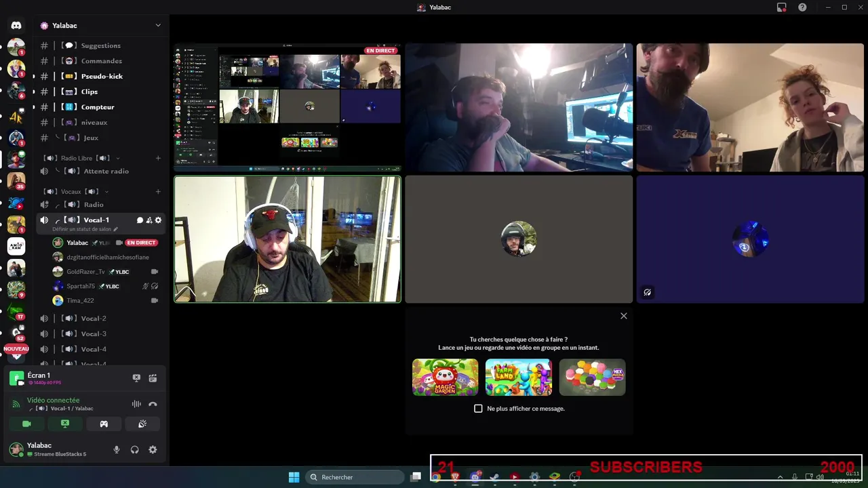Join the Vocal-3 voice channel
This screenshot has height=488, width=868.
coord(100,333)
